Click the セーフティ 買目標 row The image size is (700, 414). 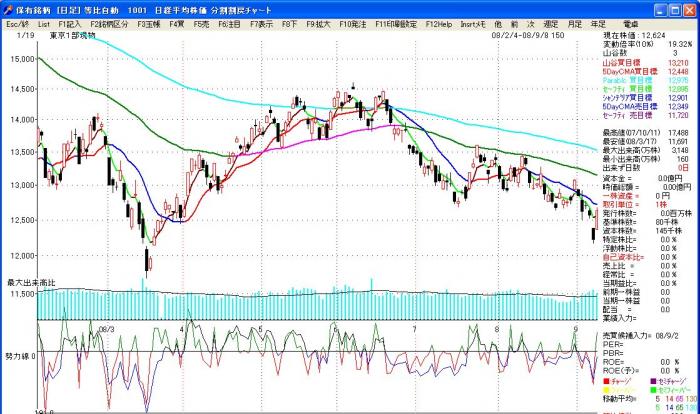pyautogui.click(x=646, y=89)
